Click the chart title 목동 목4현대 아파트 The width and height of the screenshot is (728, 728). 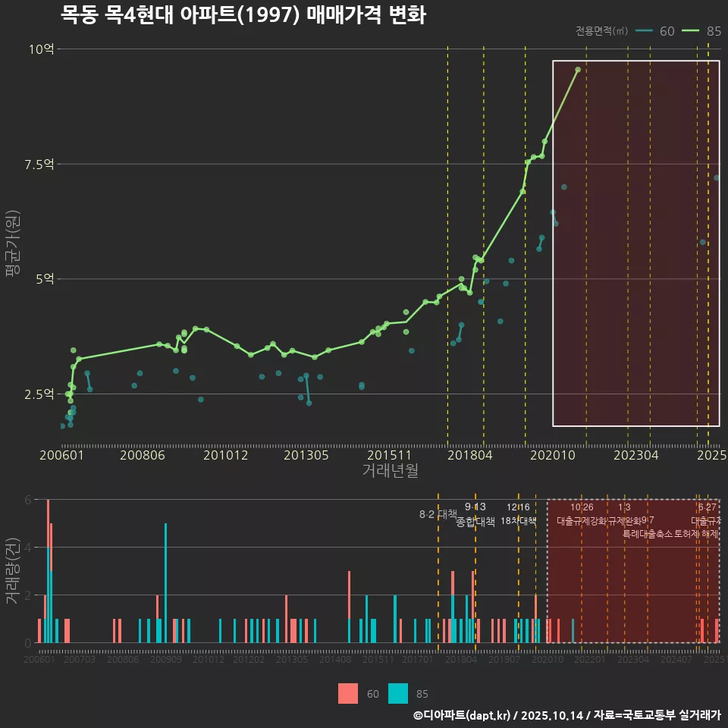click(243, 15)
